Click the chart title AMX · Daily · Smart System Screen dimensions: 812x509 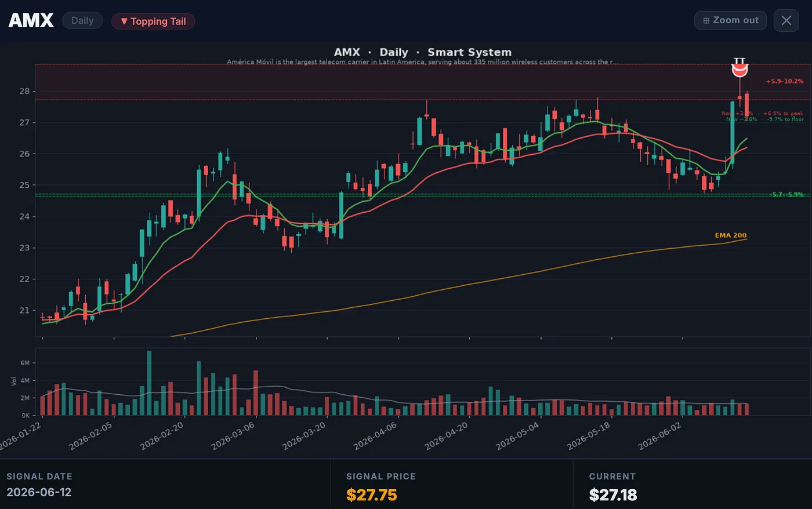point(423,52)
